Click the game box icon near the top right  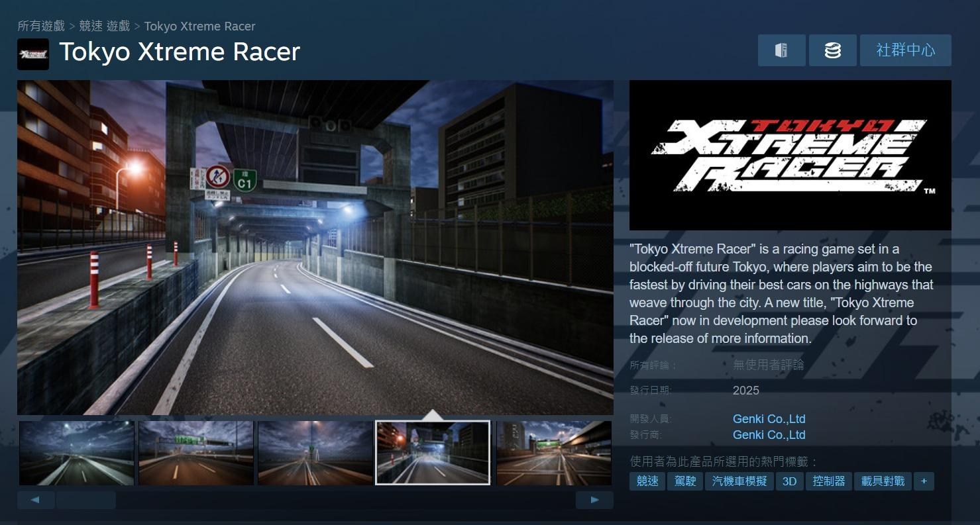(x=782, y=50)
